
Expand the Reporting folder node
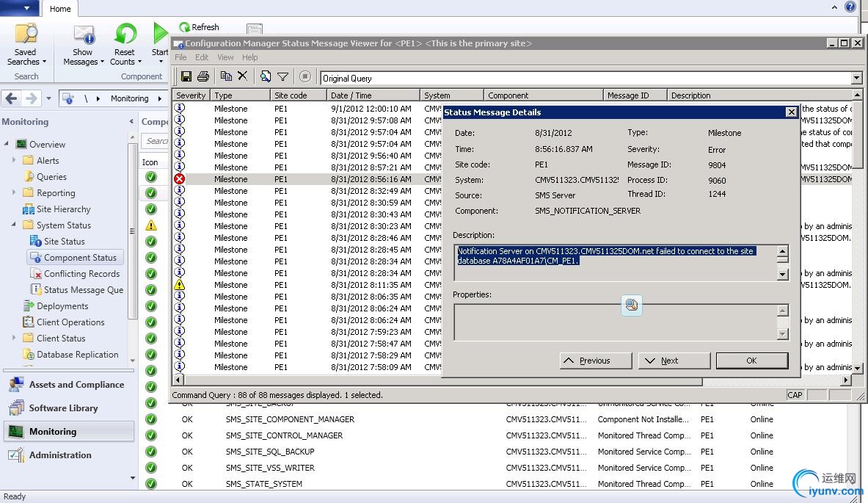[15, 192]
